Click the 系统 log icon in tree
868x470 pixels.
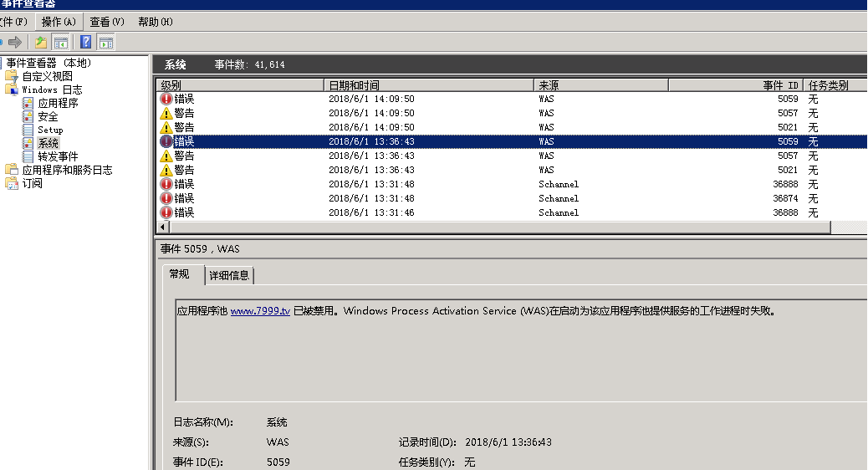[28, 143]
